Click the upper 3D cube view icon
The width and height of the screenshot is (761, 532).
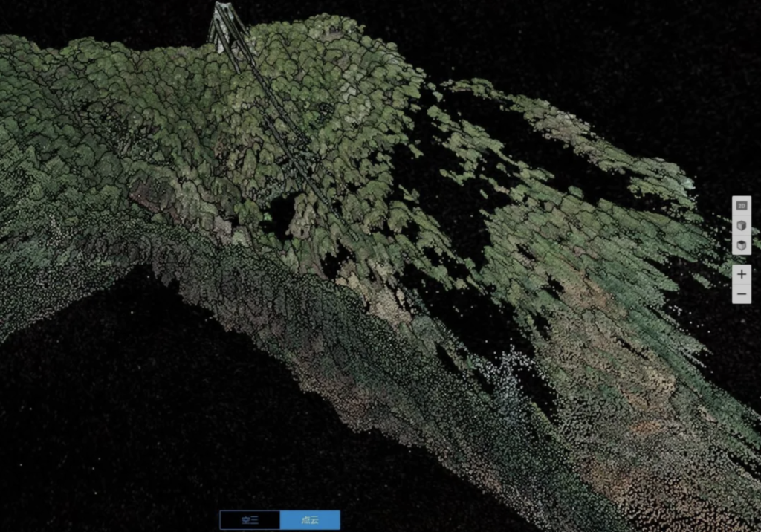click(x=741, y=225)
